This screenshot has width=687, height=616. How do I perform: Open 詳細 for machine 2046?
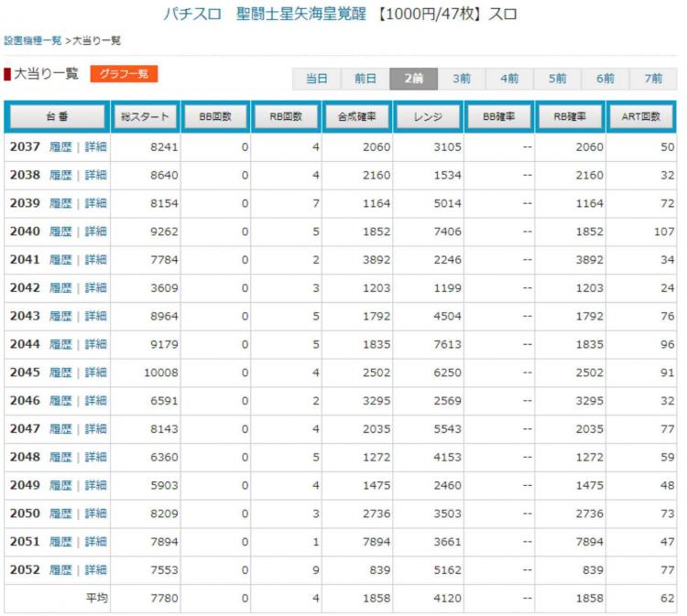(95, 401)
